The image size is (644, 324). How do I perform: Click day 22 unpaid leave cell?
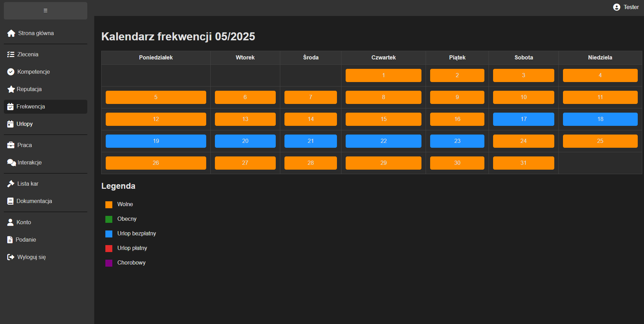click(383, 141)
